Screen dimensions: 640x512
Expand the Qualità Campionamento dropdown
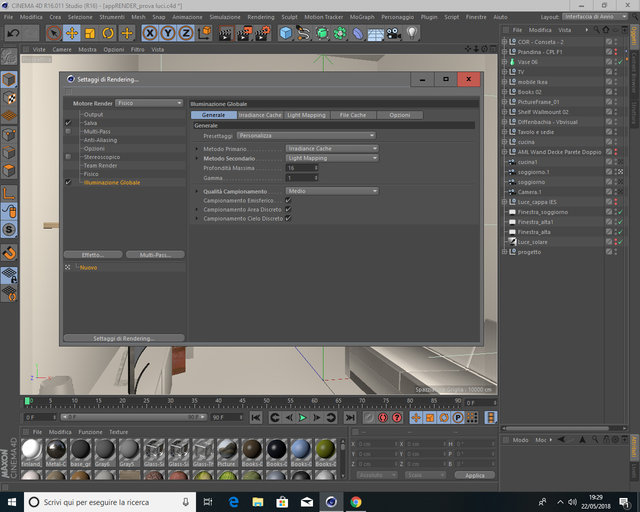332,191
